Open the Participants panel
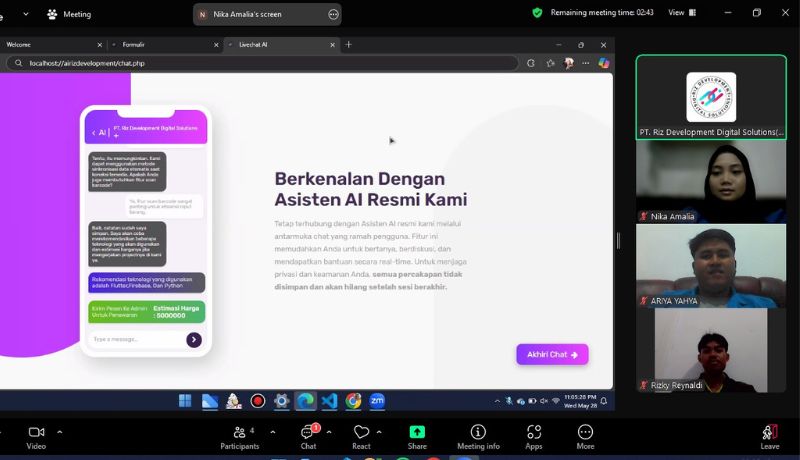The width and height of the screenshot is (800, 460). (x=239, y=432)
